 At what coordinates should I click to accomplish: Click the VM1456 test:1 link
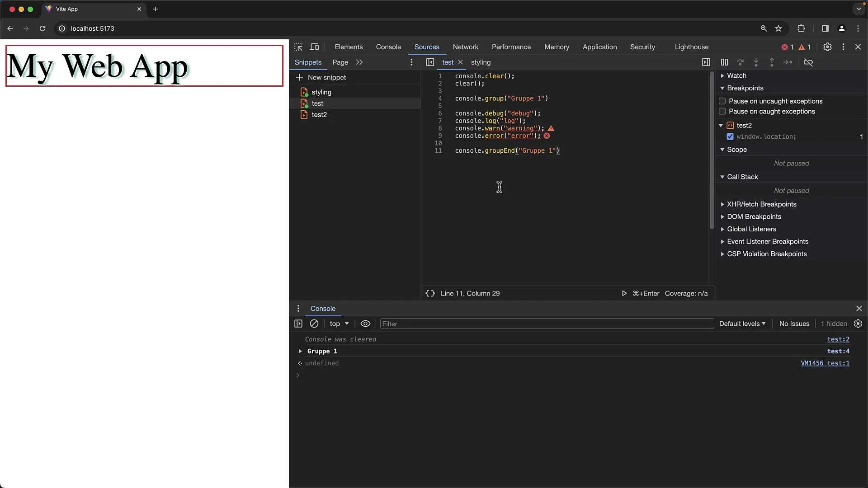(825, 363)
